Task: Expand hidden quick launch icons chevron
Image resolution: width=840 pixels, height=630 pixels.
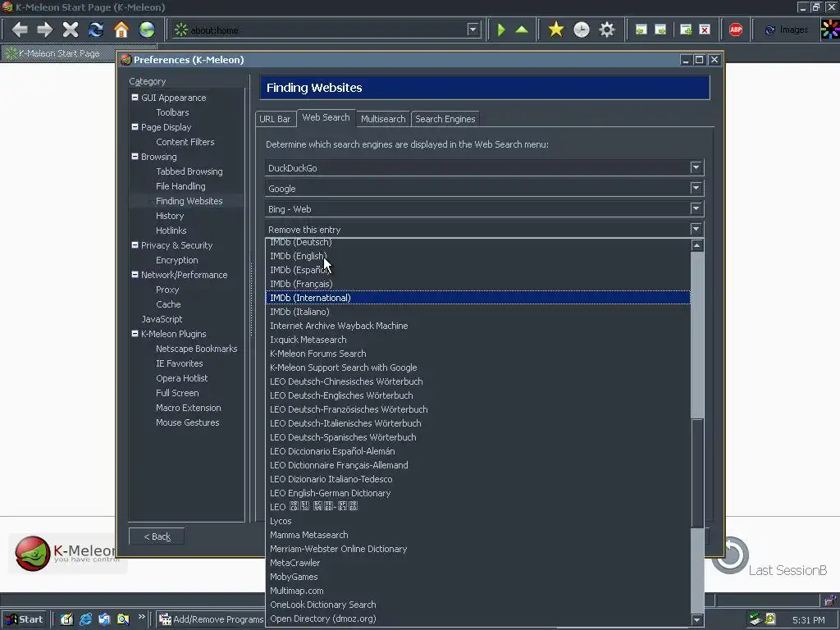Action: tap(141, 617)
